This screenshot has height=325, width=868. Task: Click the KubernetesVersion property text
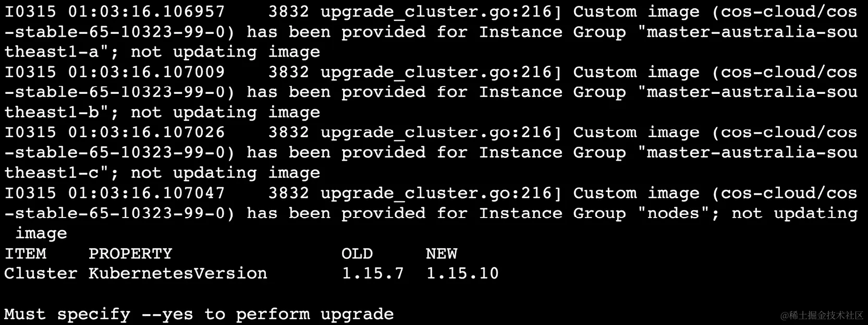tap(178, 273)
